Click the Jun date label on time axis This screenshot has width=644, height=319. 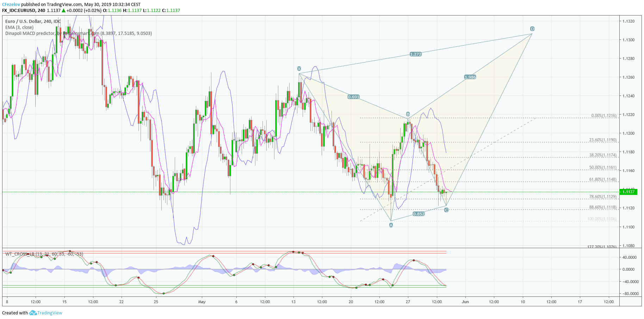pos(465,302)
